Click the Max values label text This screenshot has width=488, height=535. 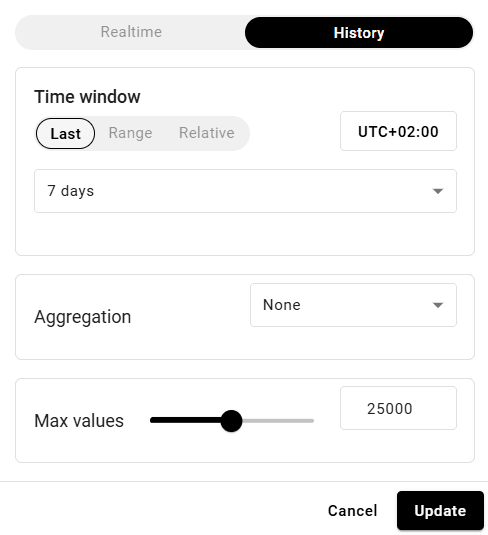(x=79, y=421)
